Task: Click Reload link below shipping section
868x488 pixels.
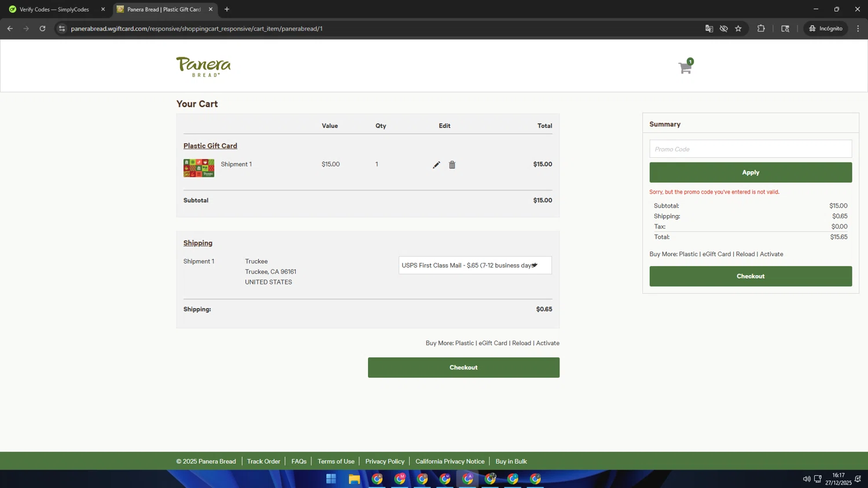Action: click(x=521, y=343)
